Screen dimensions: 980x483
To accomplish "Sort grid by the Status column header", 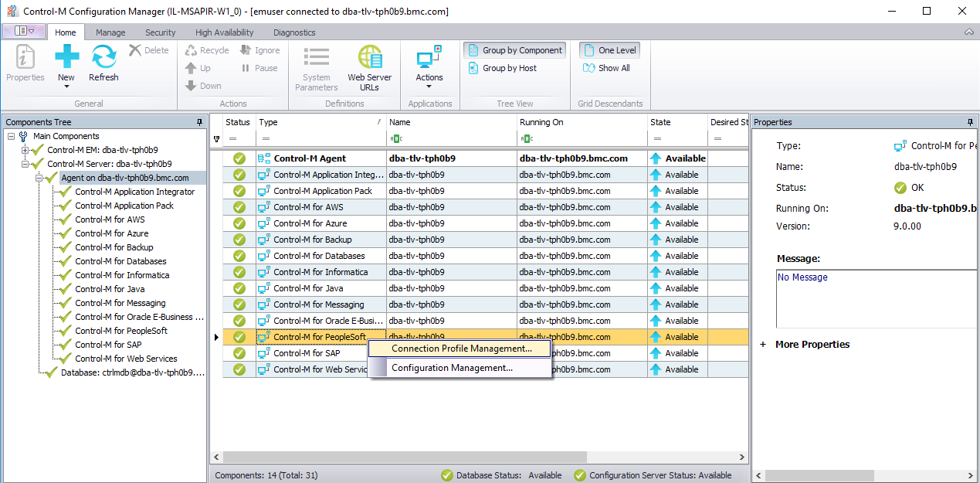I will (238, 122).
